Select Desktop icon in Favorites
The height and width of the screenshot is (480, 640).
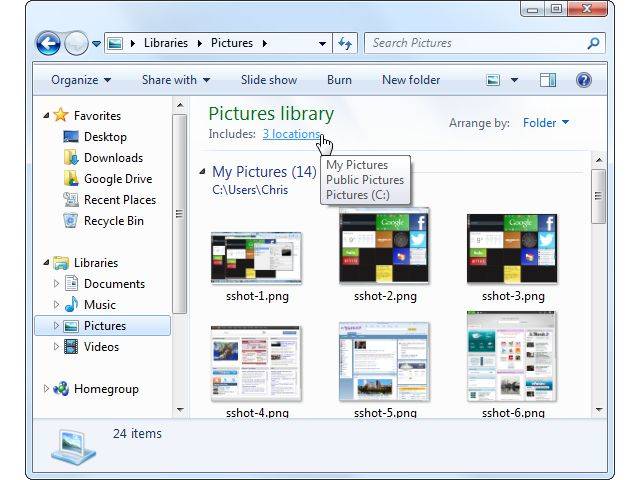(71, 137)
